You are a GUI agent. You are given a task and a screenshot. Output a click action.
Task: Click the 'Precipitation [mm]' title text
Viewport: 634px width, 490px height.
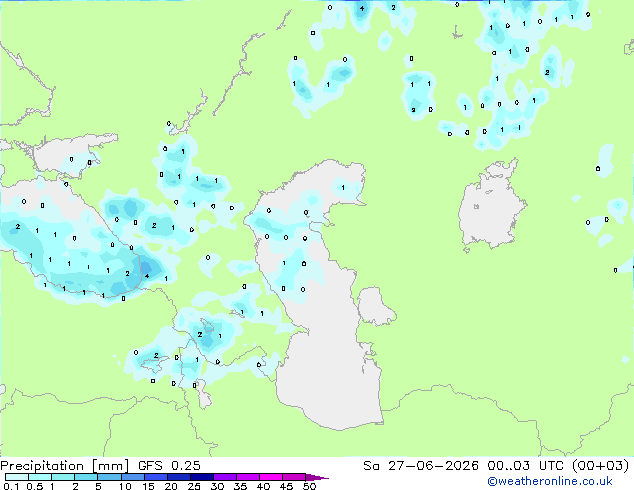tap(65, 466)
